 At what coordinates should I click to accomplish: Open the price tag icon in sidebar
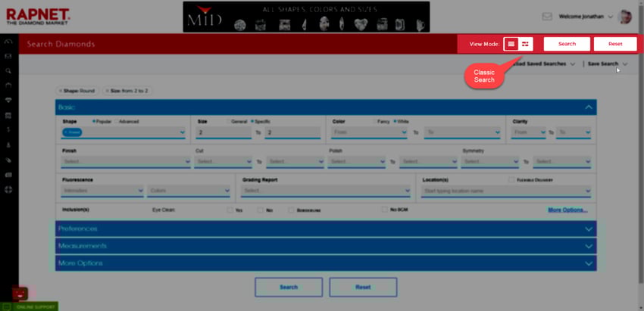pyautogui.click(x=8, y=160)
